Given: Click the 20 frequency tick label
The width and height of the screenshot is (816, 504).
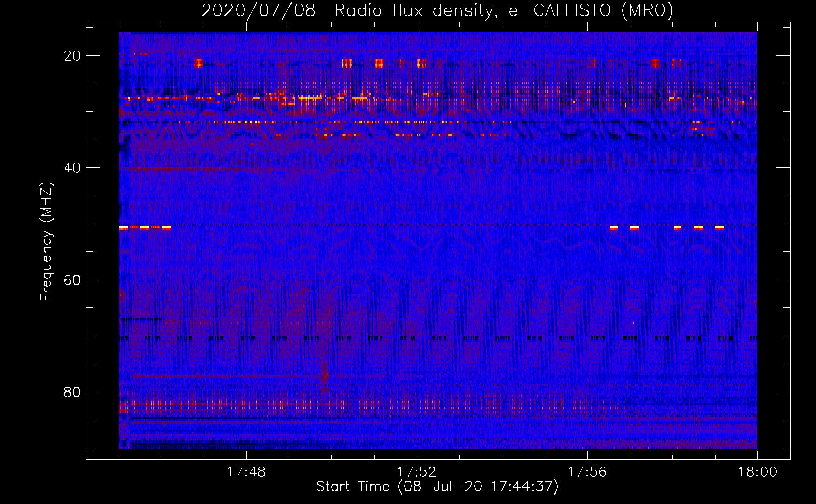Looking at the screenshot, I should pyautogui.click(x=72, y=56).
